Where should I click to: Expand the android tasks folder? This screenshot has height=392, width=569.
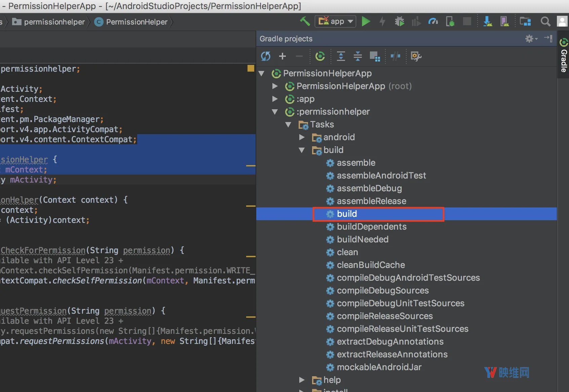[x=302, y=137]
